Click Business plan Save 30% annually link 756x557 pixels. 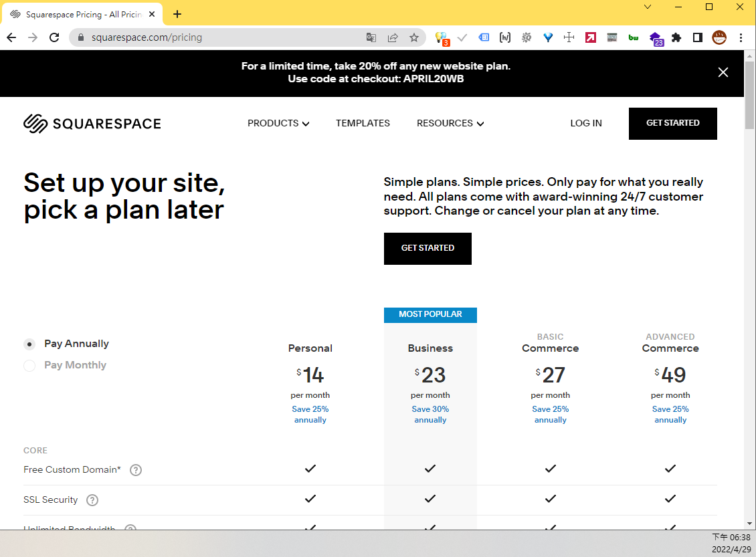pyautogui.click(x=430, y=415)
